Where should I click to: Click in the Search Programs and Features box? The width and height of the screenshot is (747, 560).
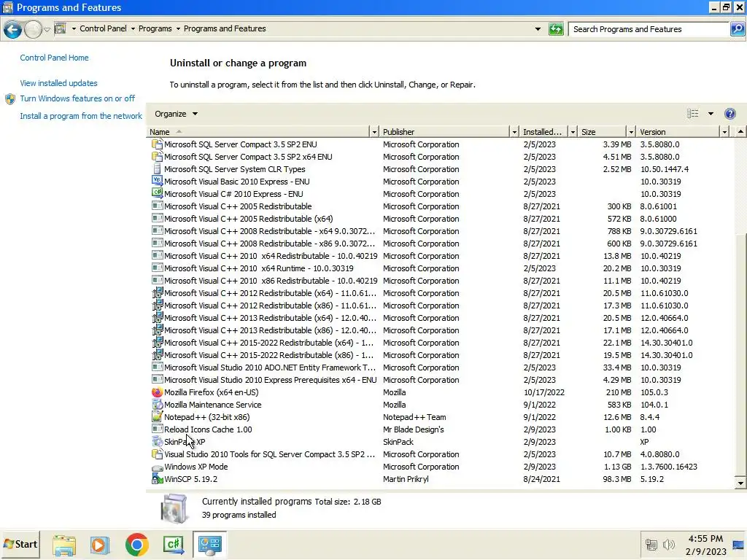coord(649,29)
